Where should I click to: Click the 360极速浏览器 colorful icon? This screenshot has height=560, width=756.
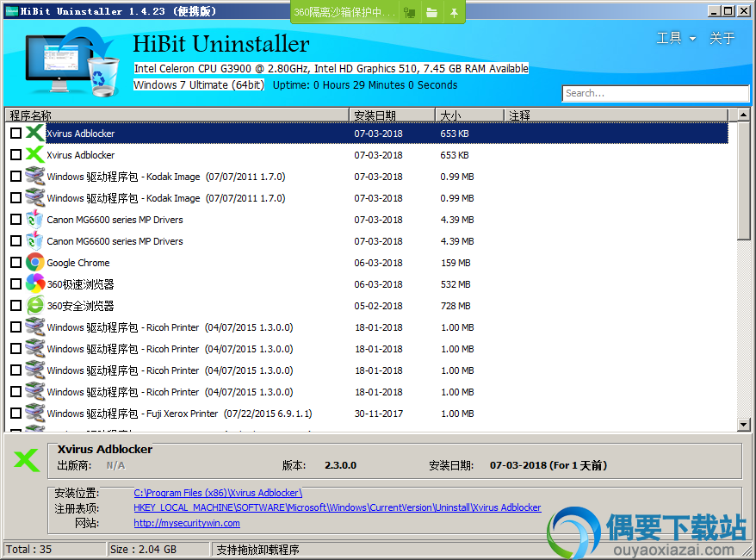34,283
